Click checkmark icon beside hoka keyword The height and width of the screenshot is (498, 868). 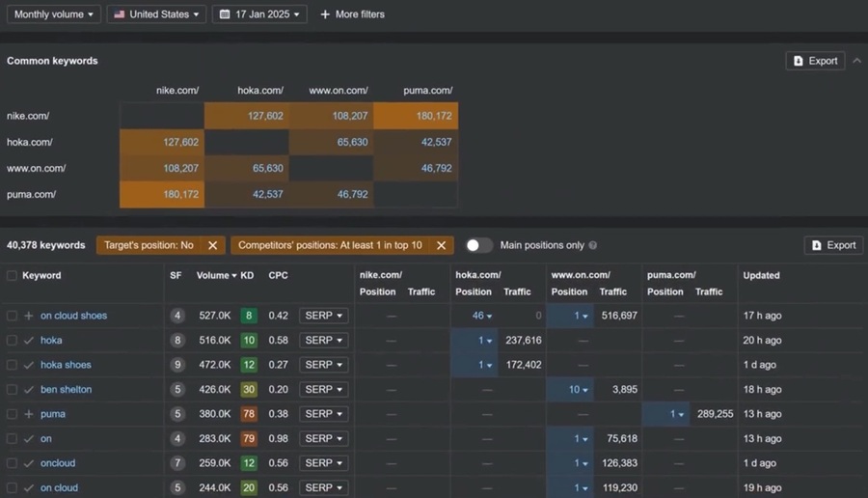[x=29, y=340]
